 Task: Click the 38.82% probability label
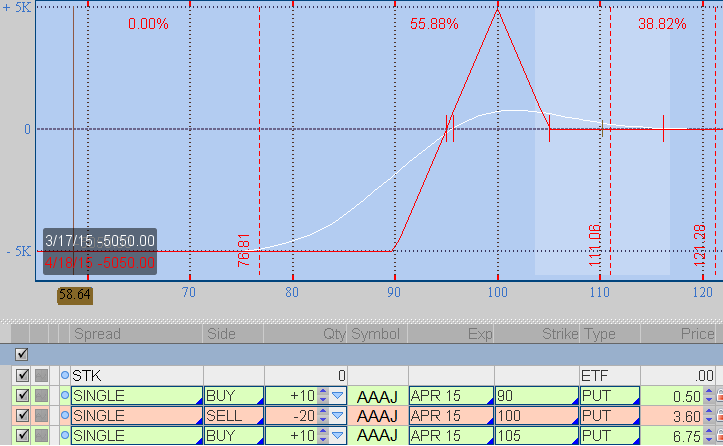click(662, 24)
